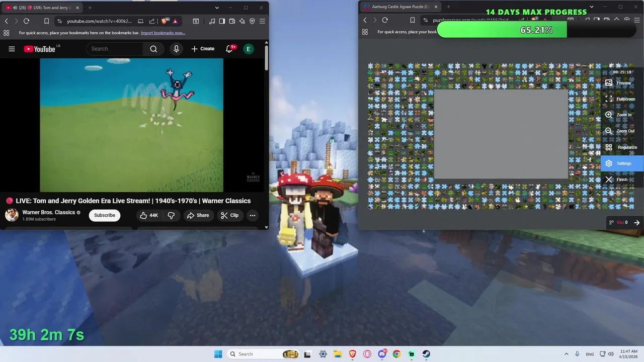Screen dimensions: 644x362
Task: Click the Warner Bros. Classics channel avatar
Action: (x=12, y=215)
